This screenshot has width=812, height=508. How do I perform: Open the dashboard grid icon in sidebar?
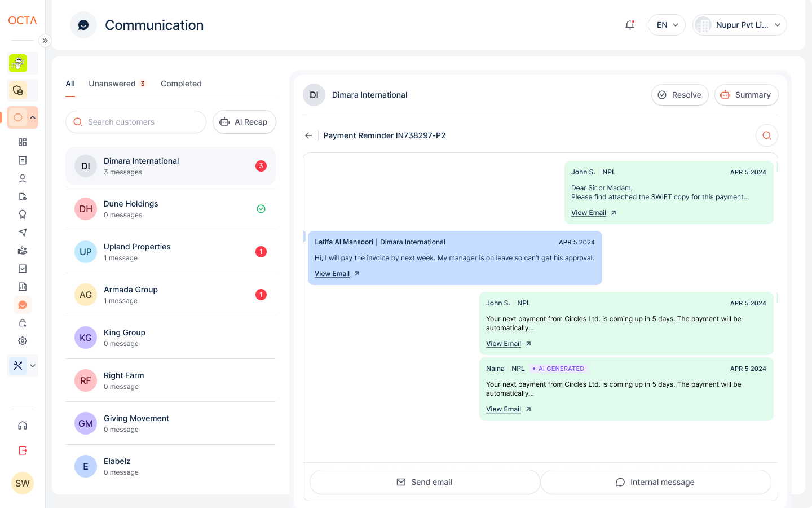(x=23, y=142)
